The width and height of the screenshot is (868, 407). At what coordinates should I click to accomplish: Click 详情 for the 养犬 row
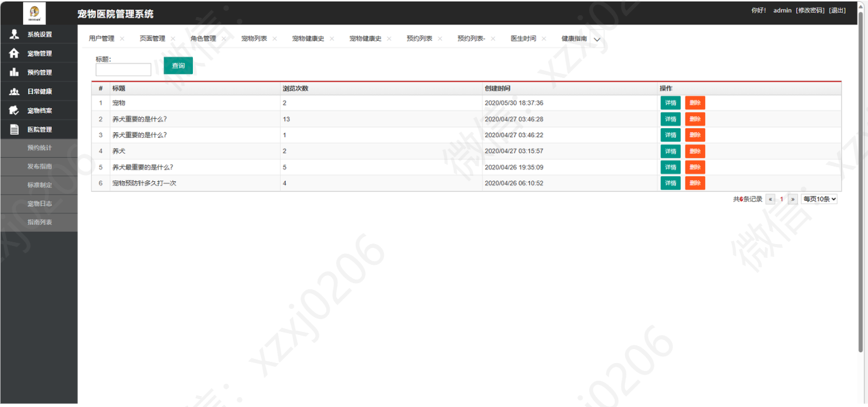pyautogui.click(x=670, y=151)
